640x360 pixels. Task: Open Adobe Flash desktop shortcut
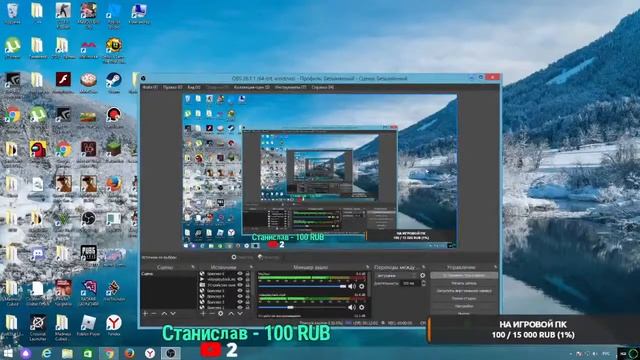click(63, 82)
